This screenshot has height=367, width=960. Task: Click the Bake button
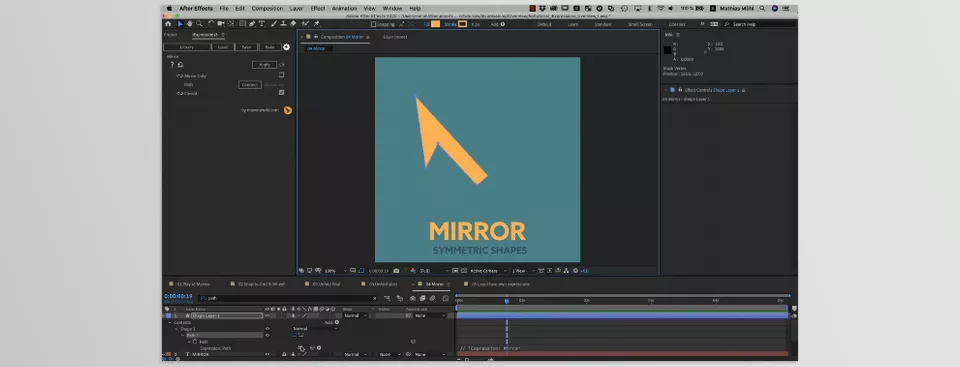(269, 47)
